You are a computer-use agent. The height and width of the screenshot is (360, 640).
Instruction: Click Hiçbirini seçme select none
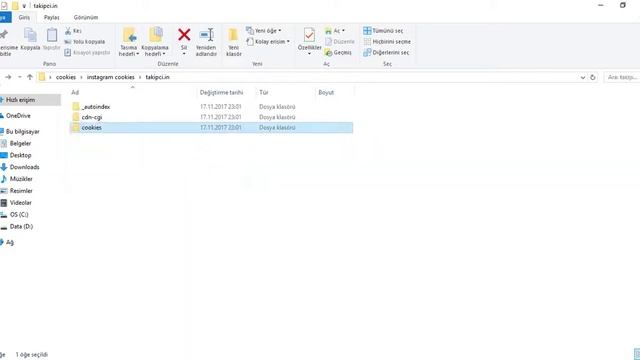(x=387, y=42)
